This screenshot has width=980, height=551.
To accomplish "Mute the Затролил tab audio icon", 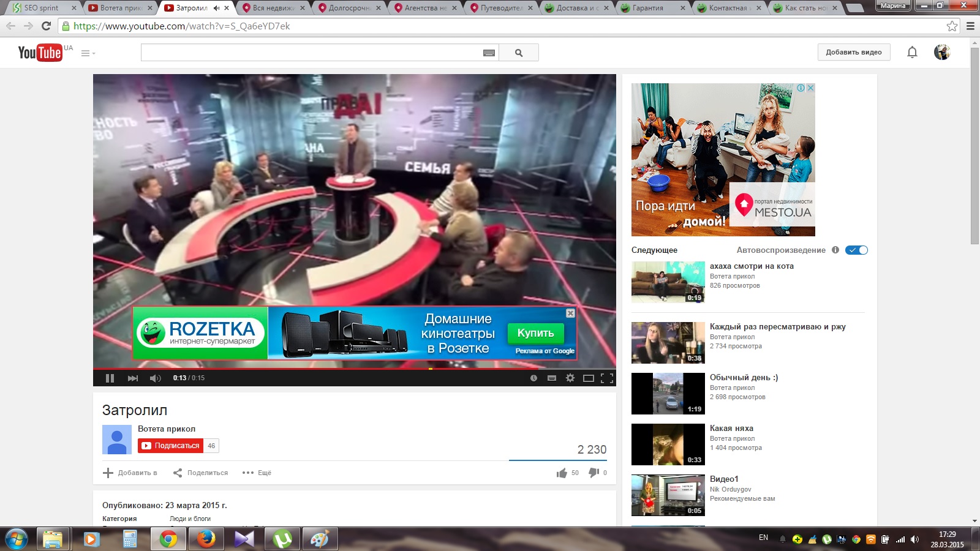I will (216, 8).
